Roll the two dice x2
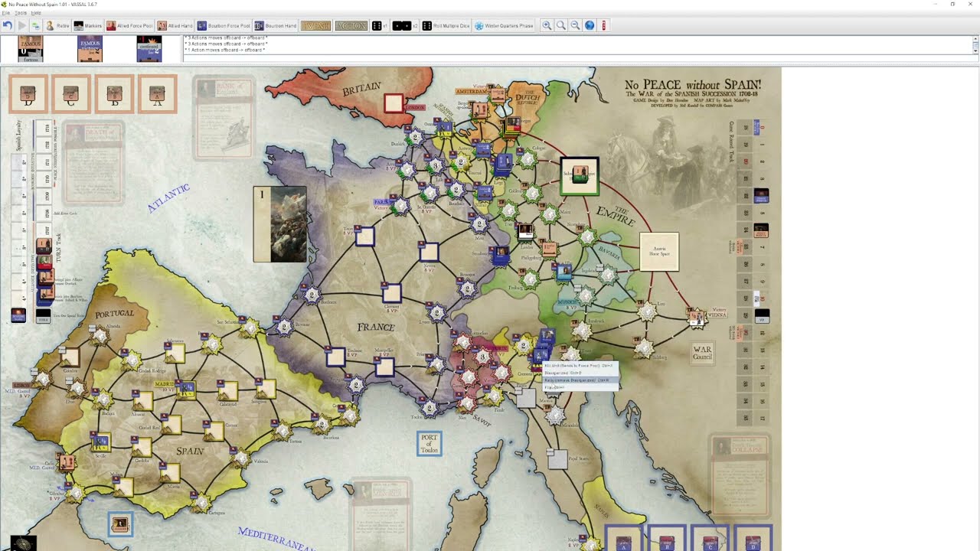The width and height of the screenshot is (980, 551). [x=405, y=25]
